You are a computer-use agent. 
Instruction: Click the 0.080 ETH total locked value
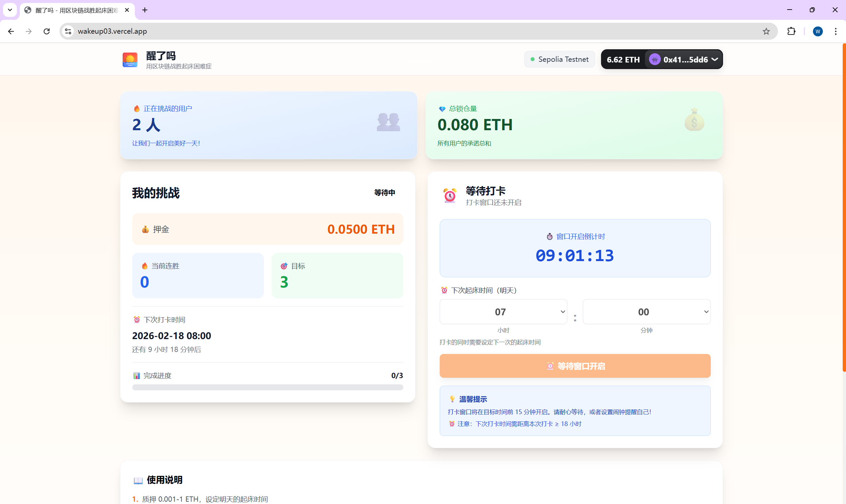(475, 125)
